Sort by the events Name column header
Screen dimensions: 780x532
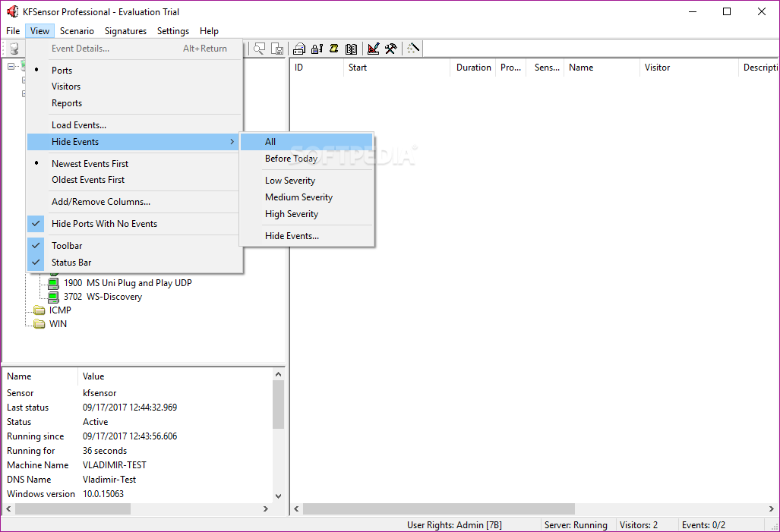(x=602, y=68)
